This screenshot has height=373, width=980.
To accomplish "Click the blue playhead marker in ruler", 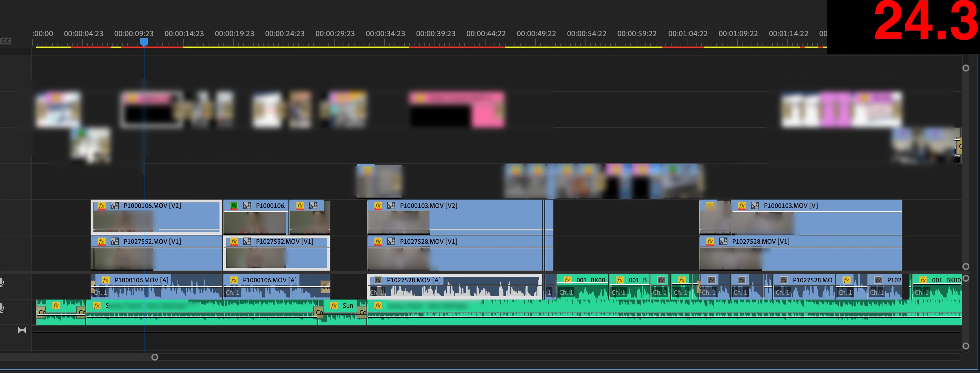I will [144, 41].
